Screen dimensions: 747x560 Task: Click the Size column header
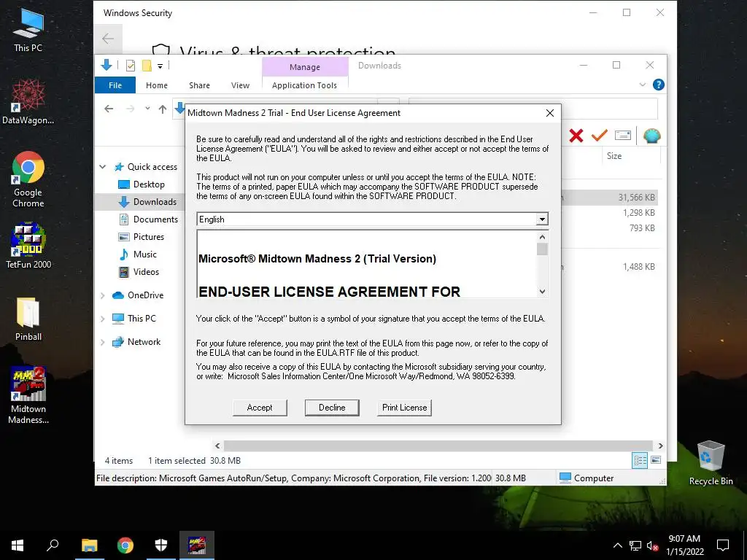point(614,156)
